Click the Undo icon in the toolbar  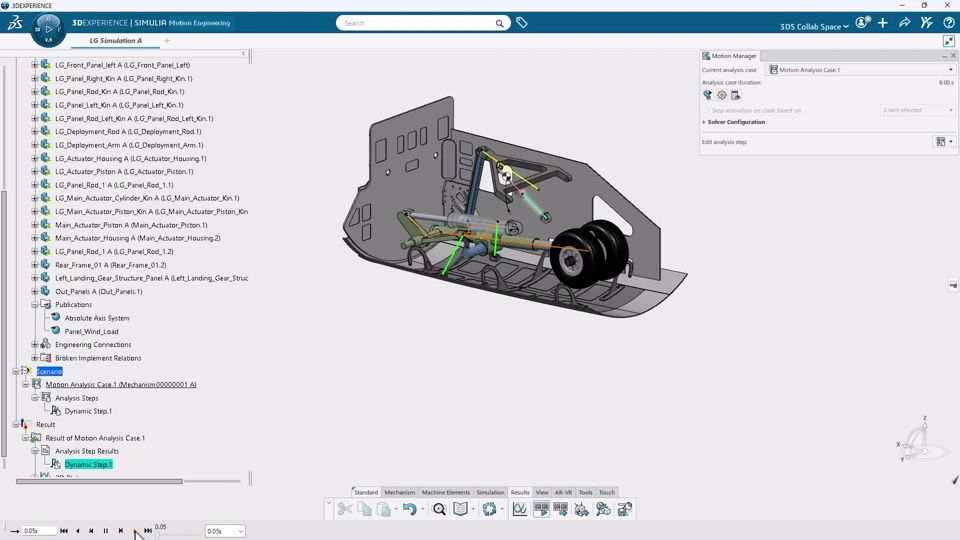pos(409,510)
